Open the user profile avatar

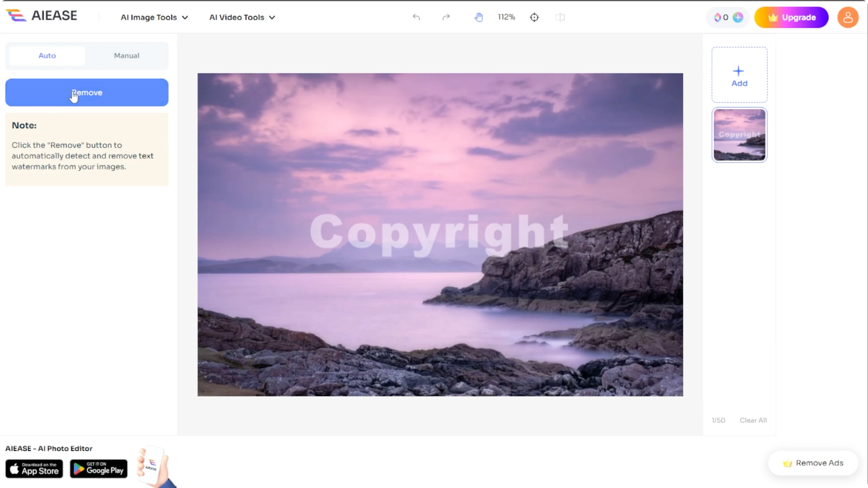click(848, 17)
